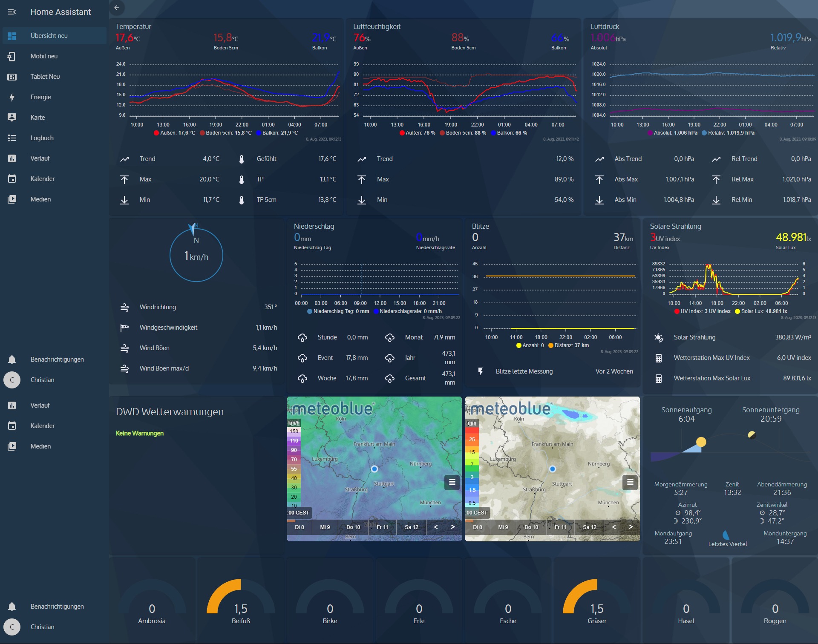Collapse the sidebar with the hamburger icon
Viewport: 818px width, 644px height.
[12, 12]
